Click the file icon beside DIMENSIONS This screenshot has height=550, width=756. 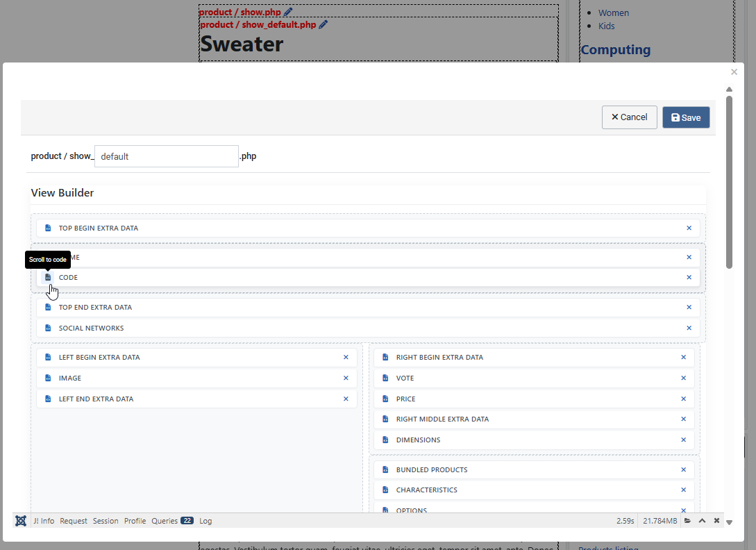click(385, 440)
